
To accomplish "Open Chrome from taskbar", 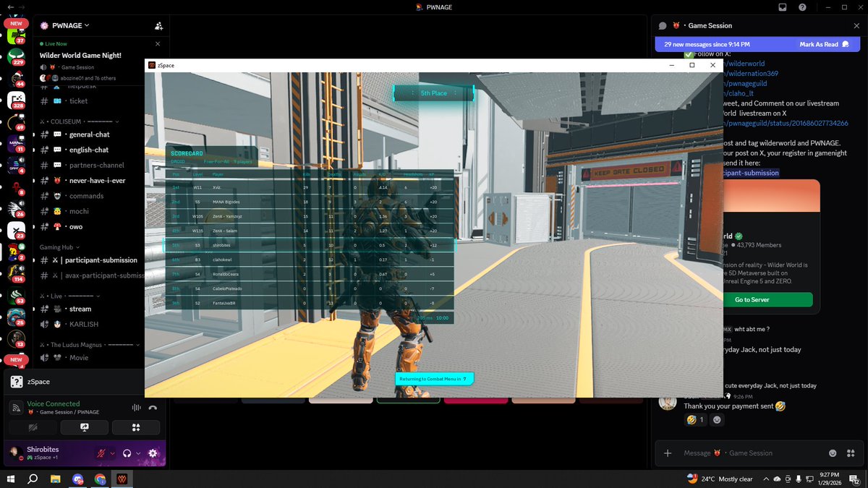I will (100, 479).
